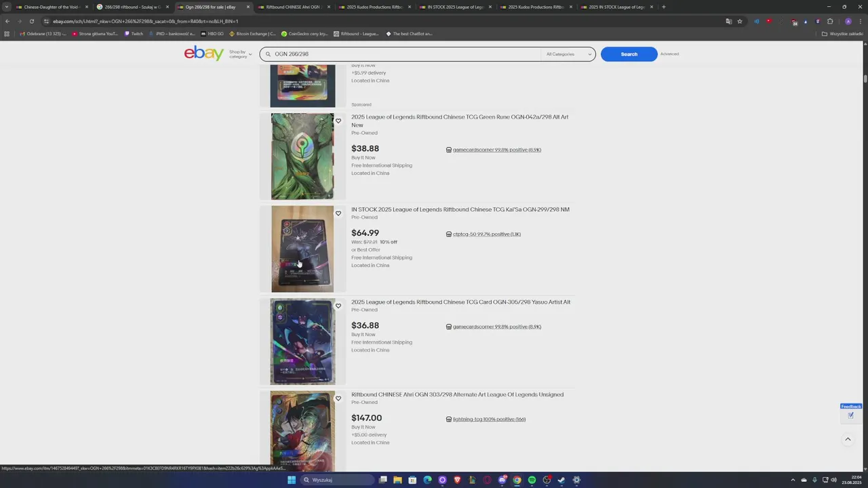Image resolution: width=868 pixels, height=488 pixels.
Task: Switch to 266/298 riftbound Google search tab
Action: pyautogui.click(x=132, y=7)
